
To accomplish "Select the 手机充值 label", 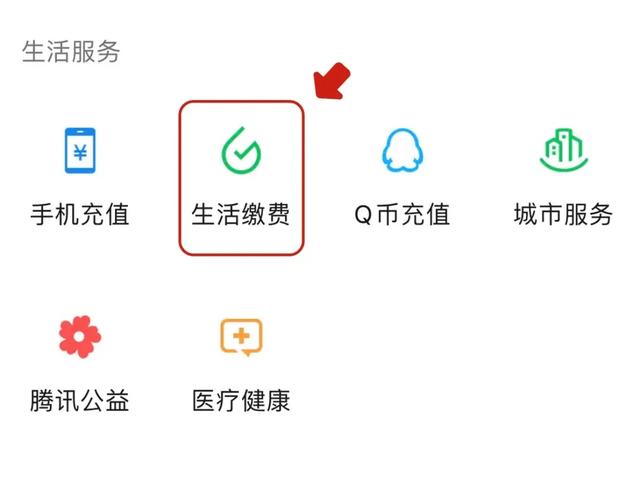I will pos(80,214).
